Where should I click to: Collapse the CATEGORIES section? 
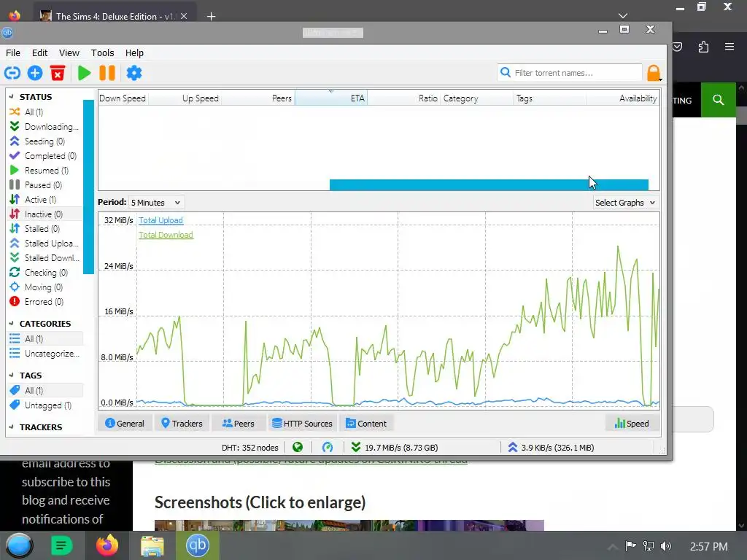[12, 323]
